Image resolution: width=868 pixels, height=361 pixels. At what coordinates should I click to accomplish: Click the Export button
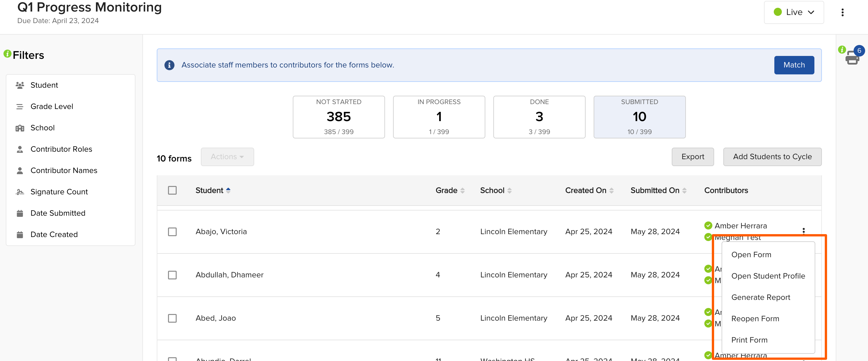[692, 157]
